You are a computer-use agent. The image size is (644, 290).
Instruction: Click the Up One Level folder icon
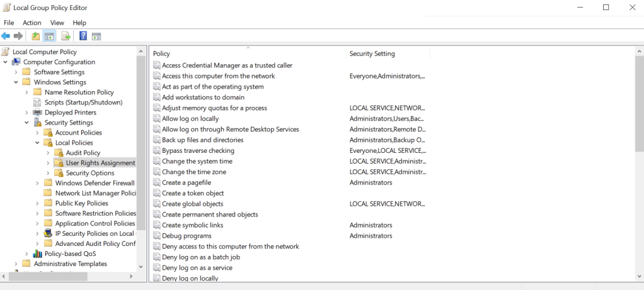36,36
